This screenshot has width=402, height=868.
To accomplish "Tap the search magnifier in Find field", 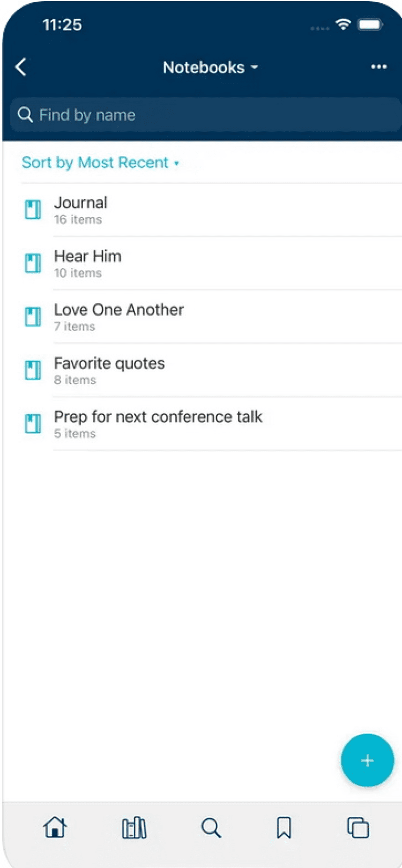I will [x=25, y=115].
